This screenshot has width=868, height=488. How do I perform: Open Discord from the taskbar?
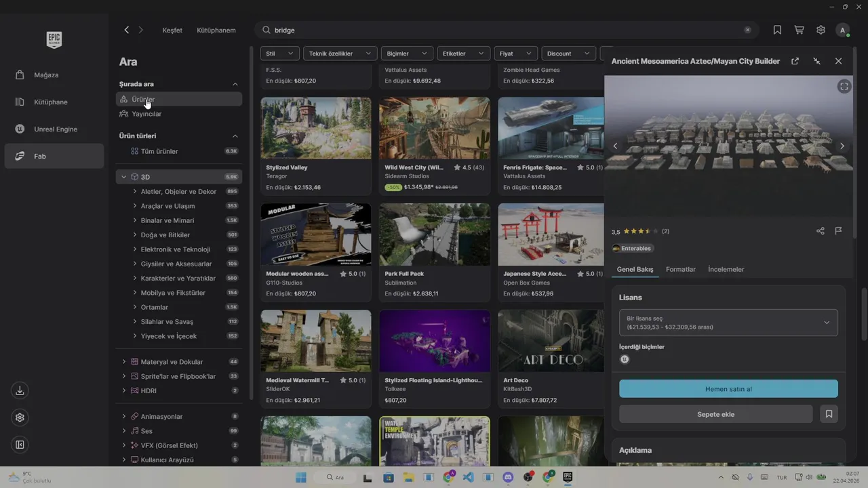click(x=509, y=477)
